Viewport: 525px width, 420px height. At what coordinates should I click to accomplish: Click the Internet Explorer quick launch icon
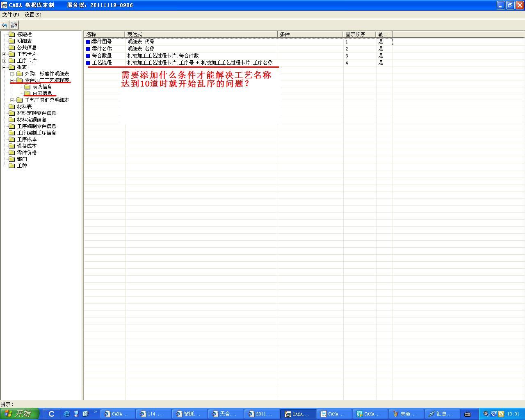[66, 414]
